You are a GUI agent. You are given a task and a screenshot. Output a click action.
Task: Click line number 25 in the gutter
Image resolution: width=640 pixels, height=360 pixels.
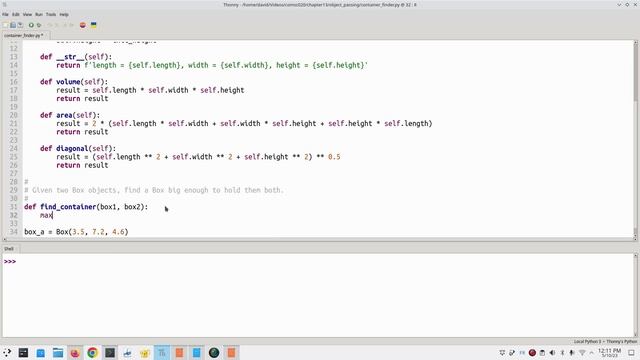click(13, 157)
